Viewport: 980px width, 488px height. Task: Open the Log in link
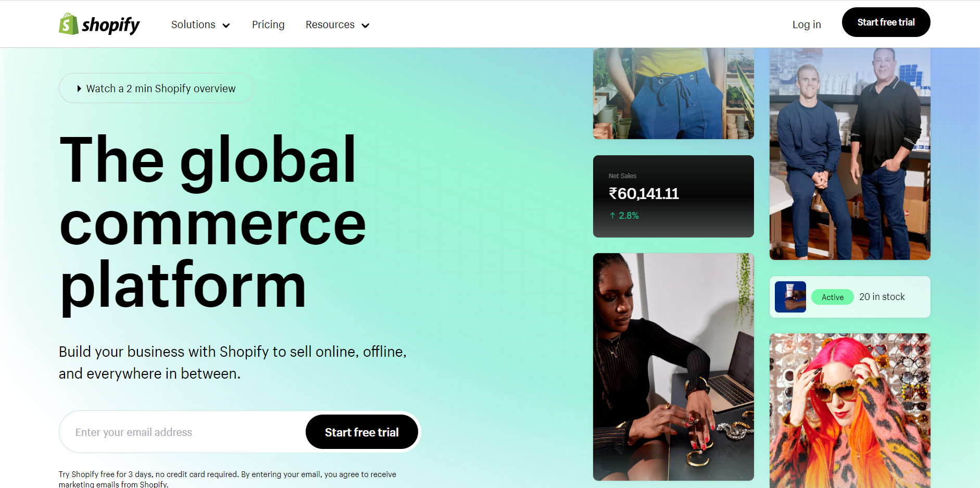pyautogui.click(x=807, y=24)
